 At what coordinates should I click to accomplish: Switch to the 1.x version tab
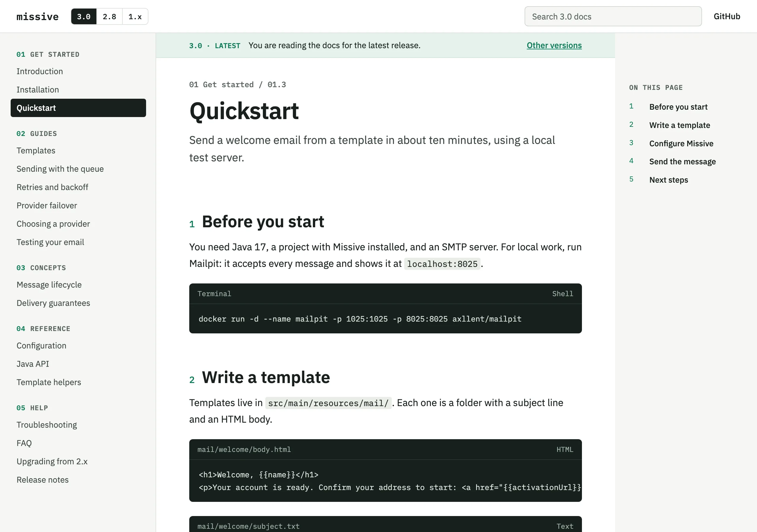[135, 17]
